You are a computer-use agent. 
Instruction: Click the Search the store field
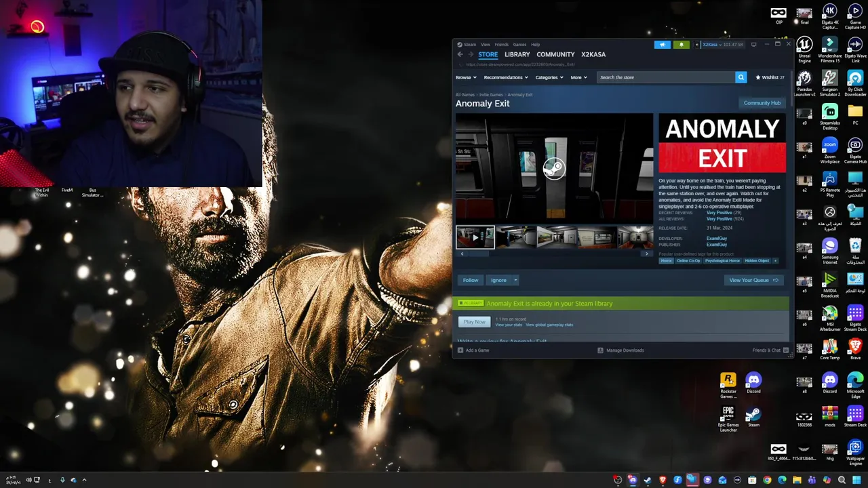click(666, 77)
